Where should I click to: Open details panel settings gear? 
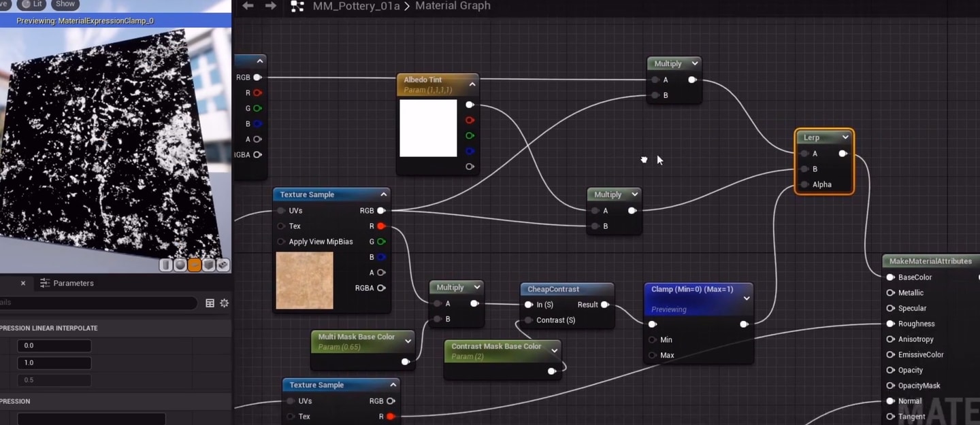pyautogui.click(x=224, y=303)
